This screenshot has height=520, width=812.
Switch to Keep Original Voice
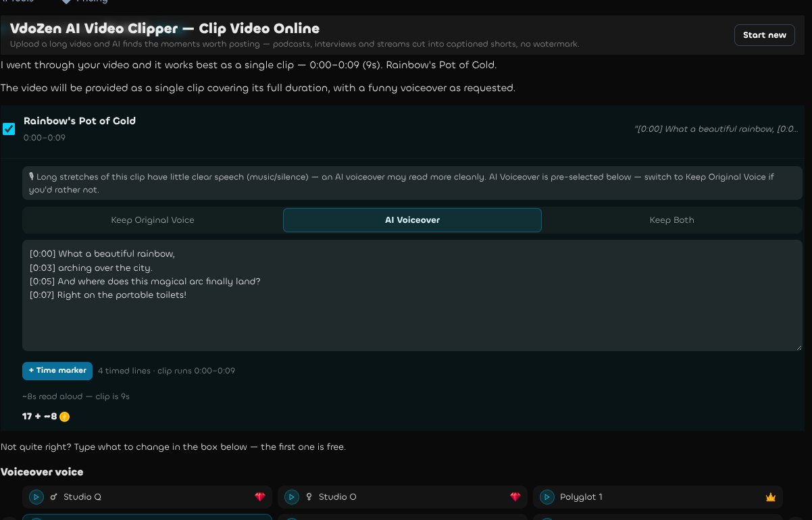click(x=153, y=220)
